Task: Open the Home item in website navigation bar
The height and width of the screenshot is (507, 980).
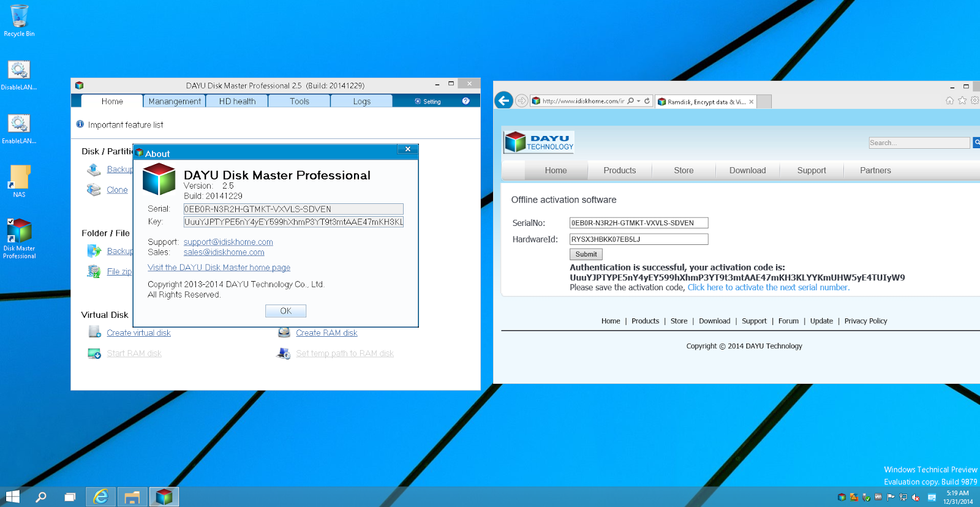Action: 556,171
